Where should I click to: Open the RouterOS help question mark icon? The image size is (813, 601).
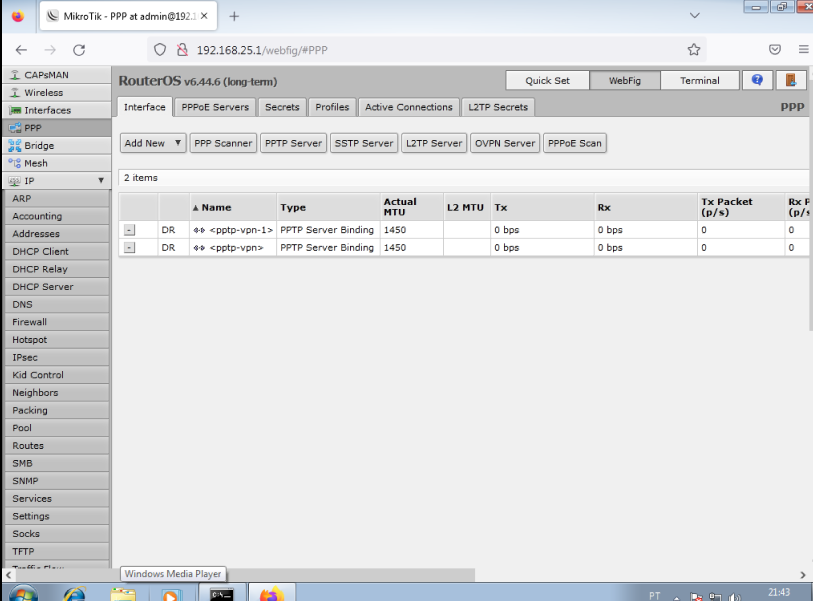coord(757,80)
